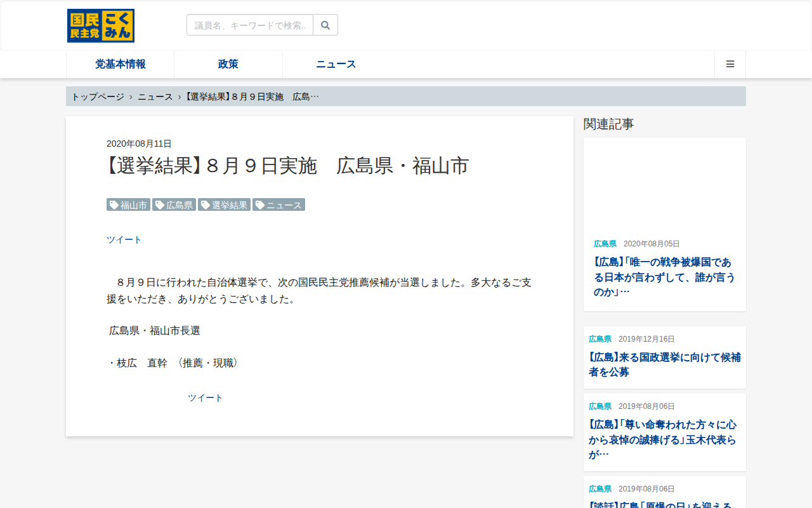Open the hamburger menu icon

click(x=730, y=64)
